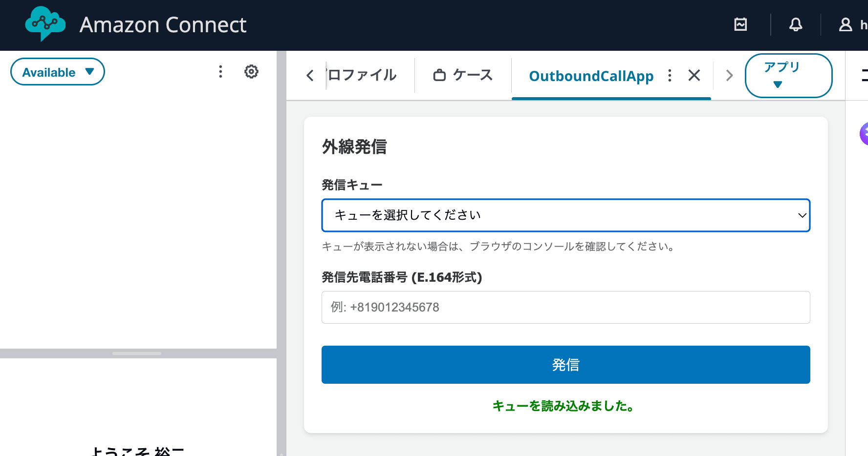Close the OutboundCallApp tab
Viewport: 868px width, 456px height.
click(x=694, y=76)
